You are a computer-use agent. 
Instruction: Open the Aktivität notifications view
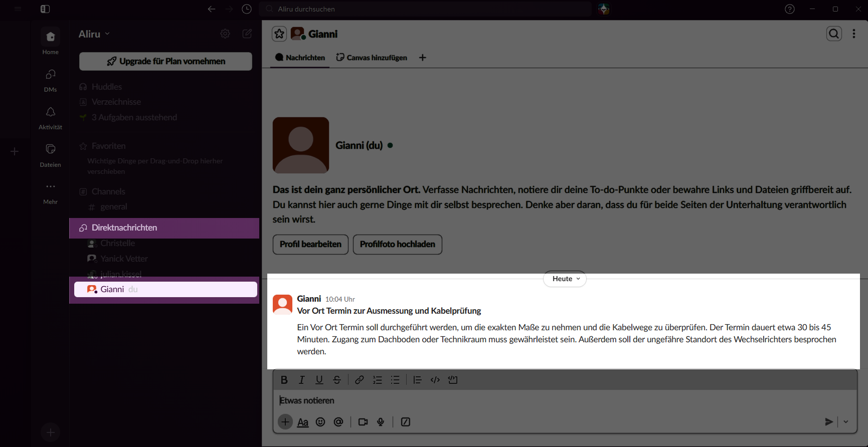pos(50,118)
